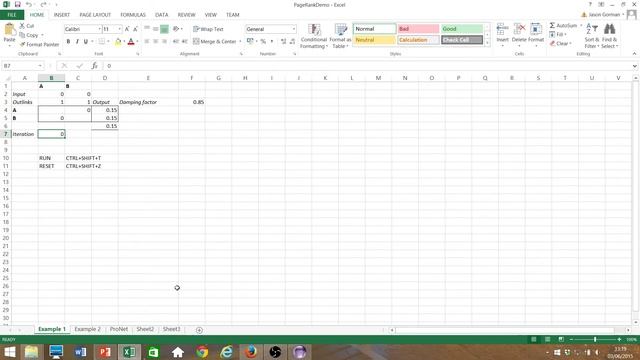Apply red font color A
640x360 pixels.
coord(131,41)
